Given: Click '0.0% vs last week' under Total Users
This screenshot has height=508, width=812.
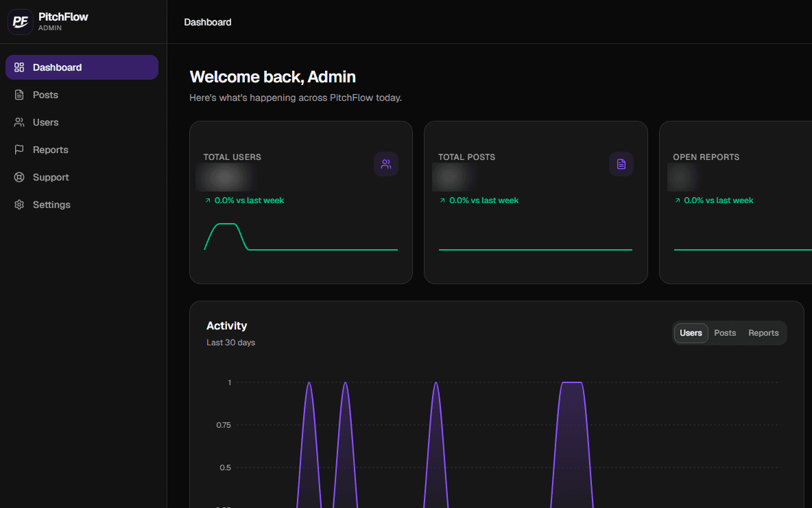Looking at the screenshot, I should [249, 200].
